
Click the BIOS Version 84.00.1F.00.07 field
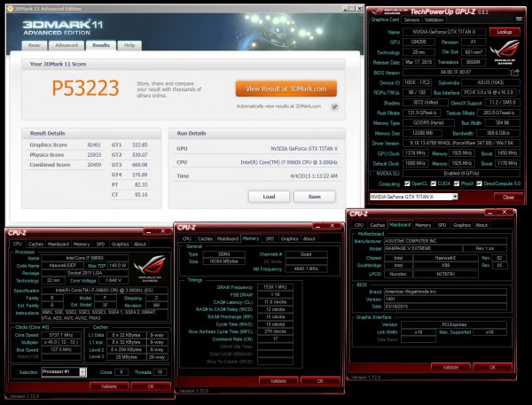tap(456, 73)
